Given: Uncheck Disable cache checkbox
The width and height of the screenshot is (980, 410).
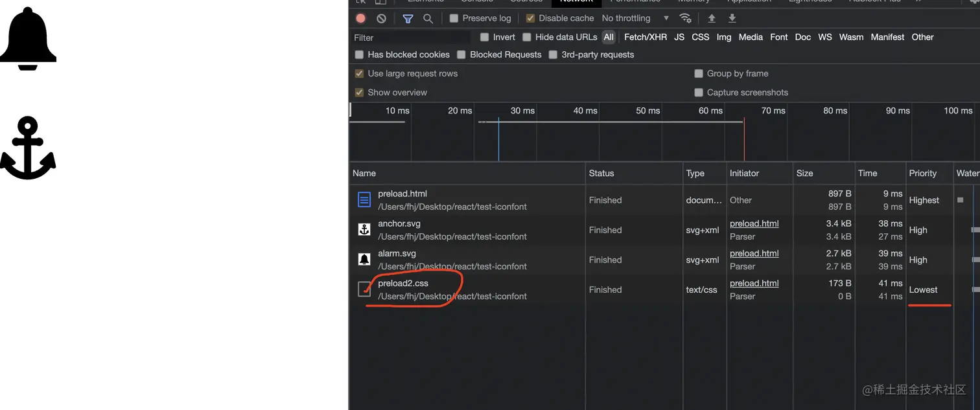Looking at the screenshot, I should (530, 18).
